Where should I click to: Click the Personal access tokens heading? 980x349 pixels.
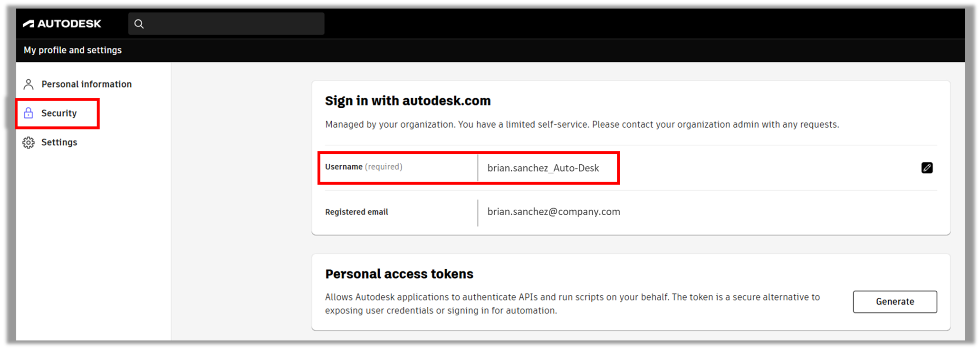point(399,274)
